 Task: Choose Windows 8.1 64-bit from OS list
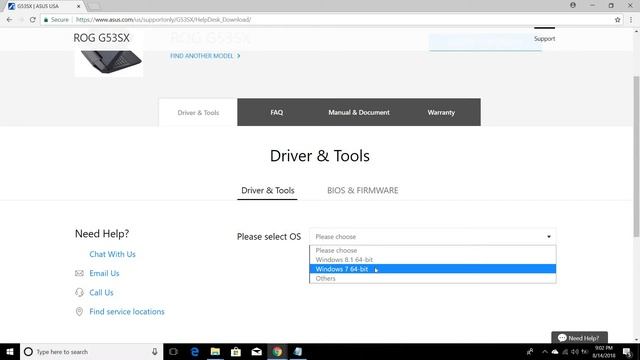tap(433, 260)
